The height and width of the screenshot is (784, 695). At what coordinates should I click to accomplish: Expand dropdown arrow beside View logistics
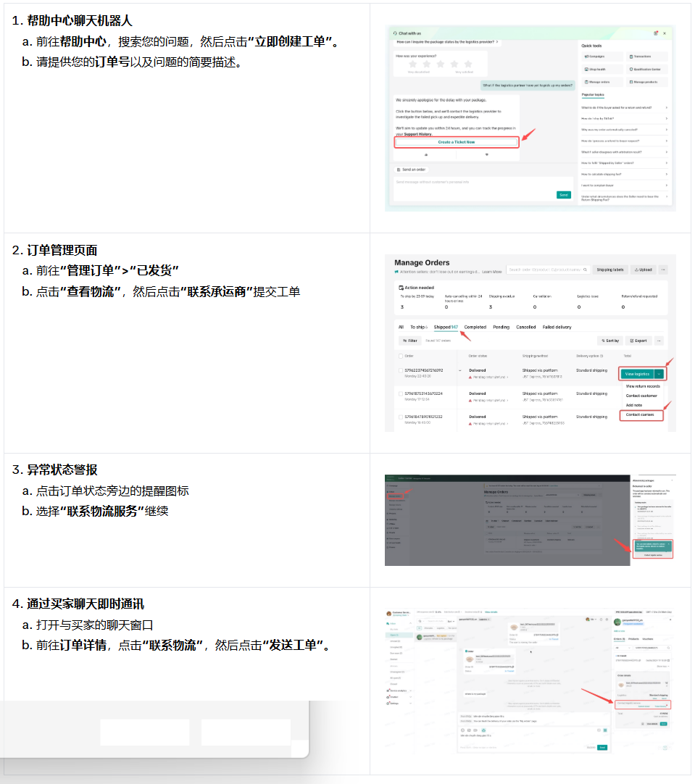point(659,374)
